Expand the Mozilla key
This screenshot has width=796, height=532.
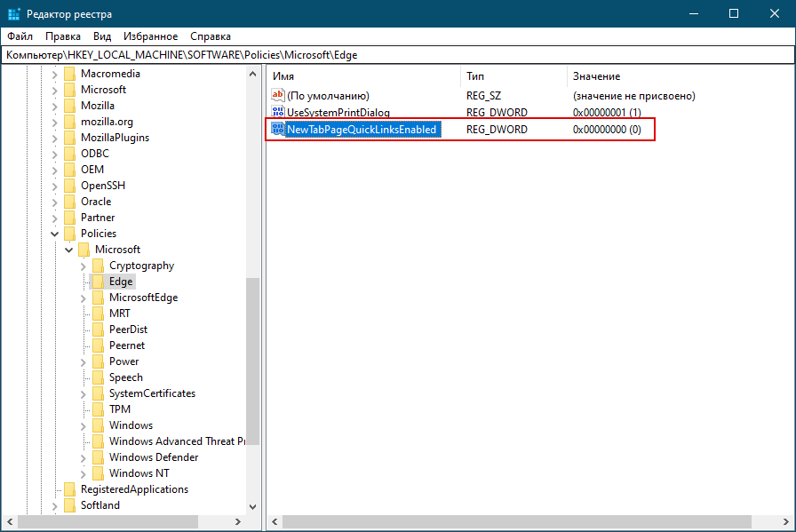(55, 106)
